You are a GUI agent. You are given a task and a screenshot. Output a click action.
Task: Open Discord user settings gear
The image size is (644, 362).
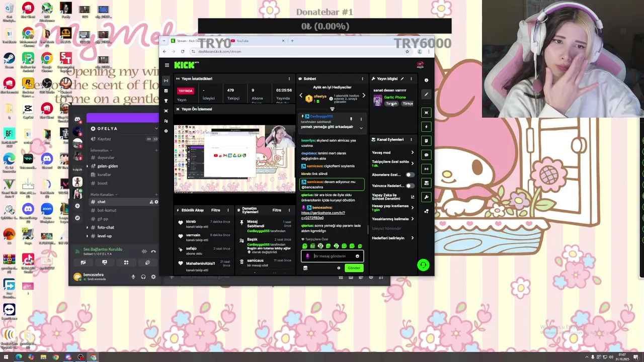click(x=153, y=277)
